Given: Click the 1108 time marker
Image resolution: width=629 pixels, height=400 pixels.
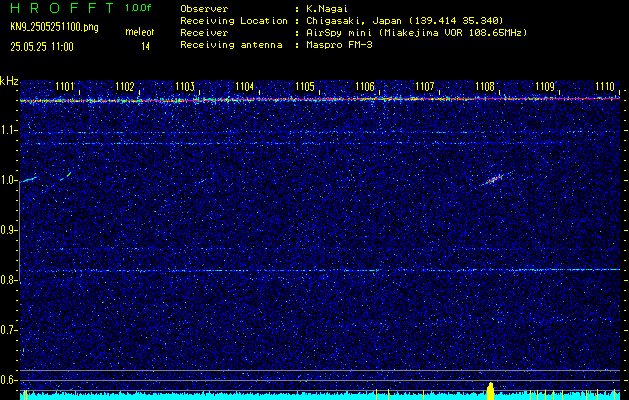Looking at the screenshot, I should point(485,86).
